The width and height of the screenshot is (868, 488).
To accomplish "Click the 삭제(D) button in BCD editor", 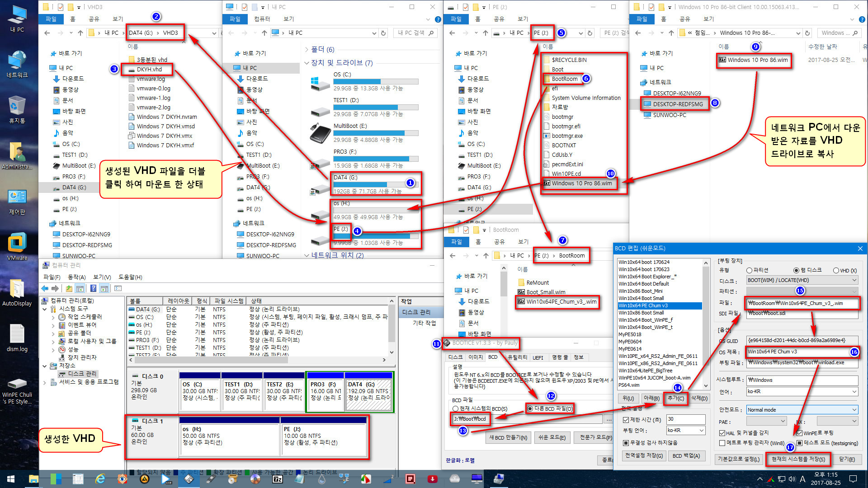I will click(x=699, y=398).
